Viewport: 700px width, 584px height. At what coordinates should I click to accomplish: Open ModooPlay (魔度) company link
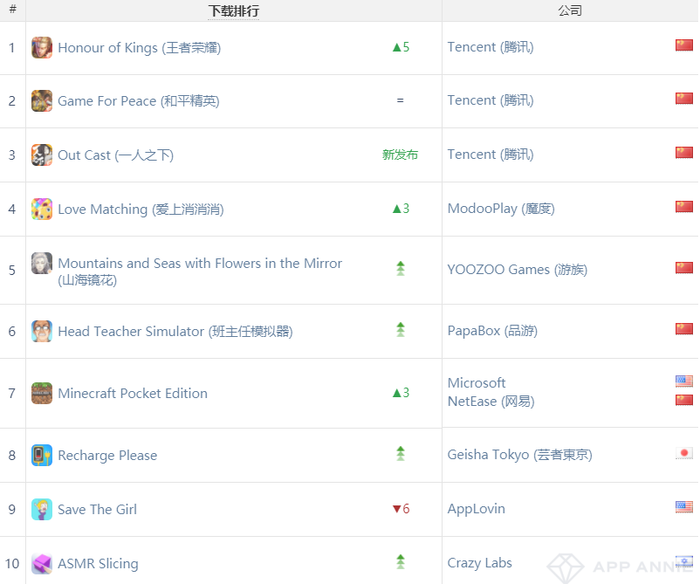point(501,209)
